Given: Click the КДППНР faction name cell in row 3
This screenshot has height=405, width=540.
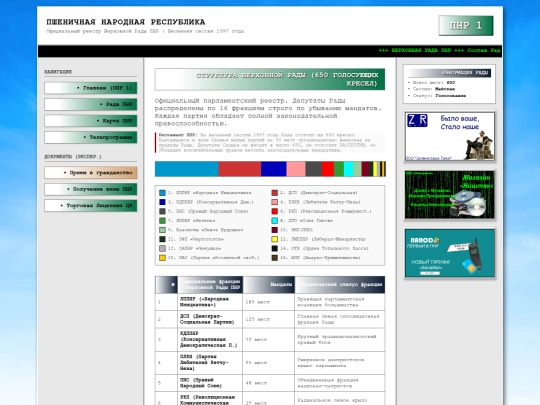Looking at the screenshot, I should (x=210, y=340).
